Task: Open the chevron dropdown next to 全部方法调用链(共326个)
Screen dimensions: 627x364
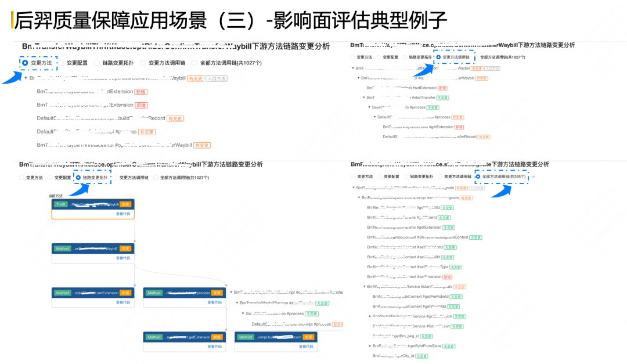Action: 533,176
